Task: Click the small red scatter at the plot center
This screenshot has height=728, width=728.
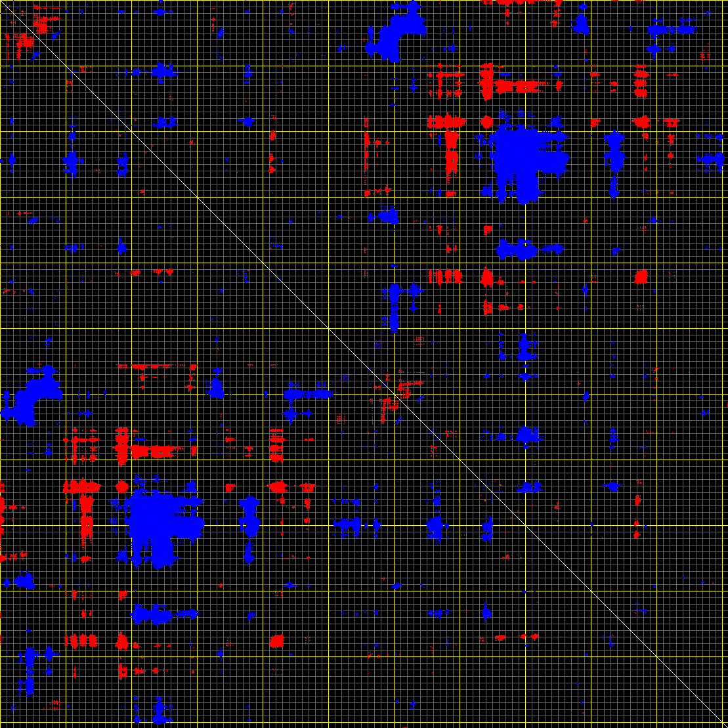Action: (x=394, y=394)
